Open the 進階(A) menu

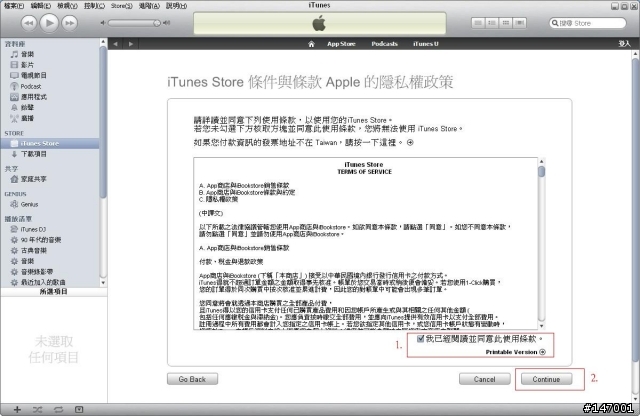(149, 6)
